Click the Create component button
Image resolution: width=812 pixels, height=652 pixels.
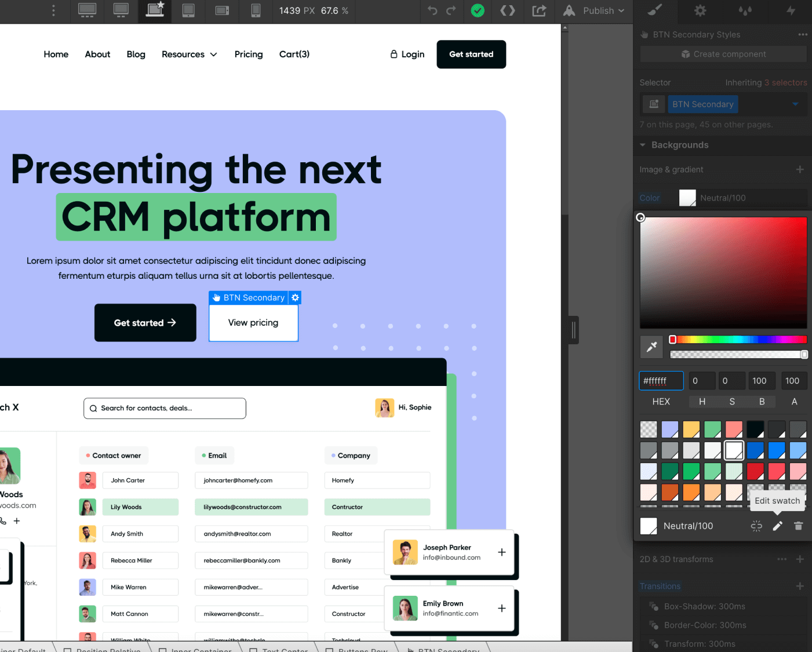[x=722, y=54]
